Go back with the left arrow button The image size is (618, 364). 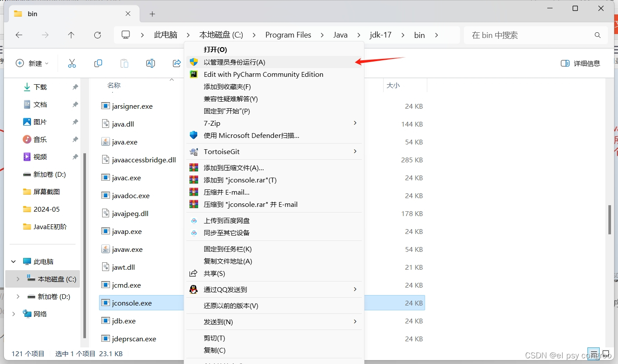tap(19, 35)
